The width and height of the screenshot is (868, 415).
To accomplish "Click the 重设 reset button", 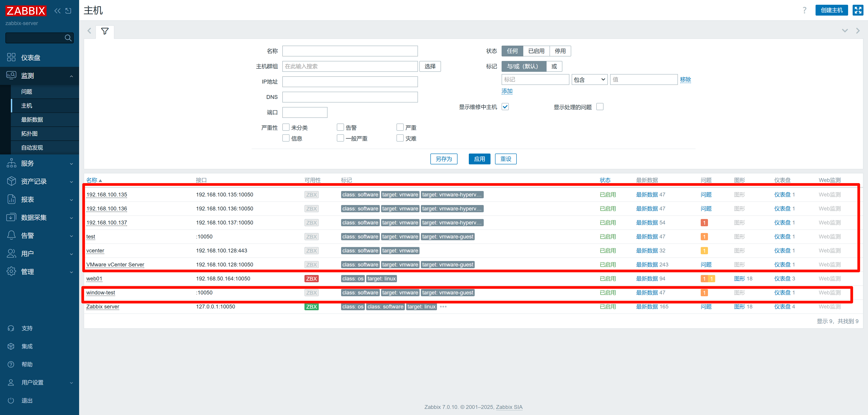I will [x=506, y=159].
